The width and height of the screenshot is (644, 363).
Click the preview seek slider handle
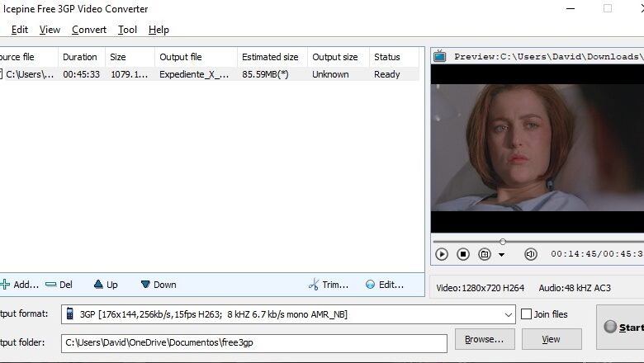point(503,242)
